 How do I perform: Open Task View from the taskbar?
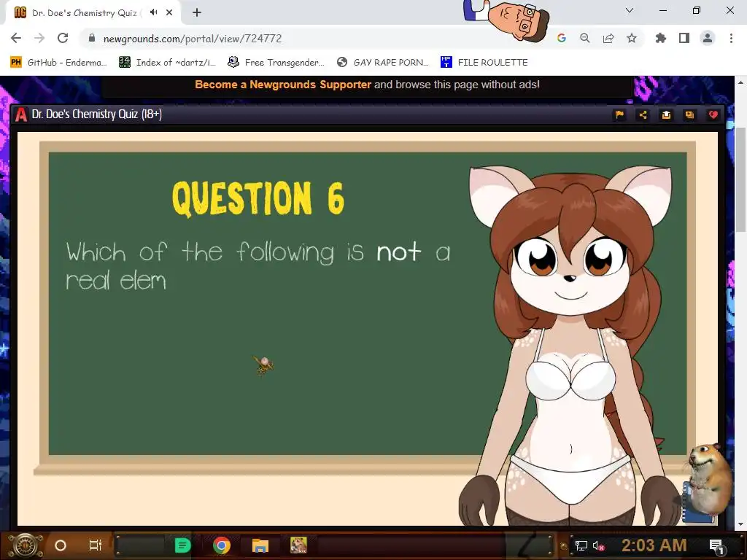point(96,545)
